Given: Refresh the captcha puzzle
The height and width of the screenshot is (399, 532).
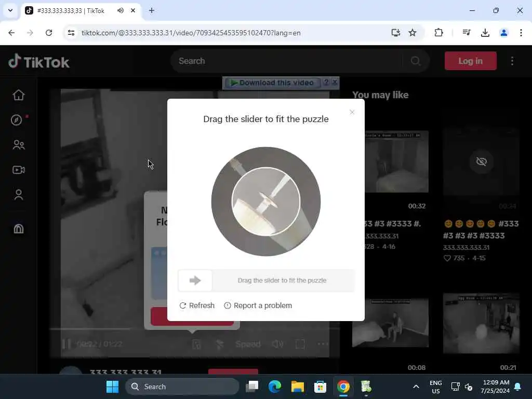Looking at the screenshot, I should click(197, 305).
